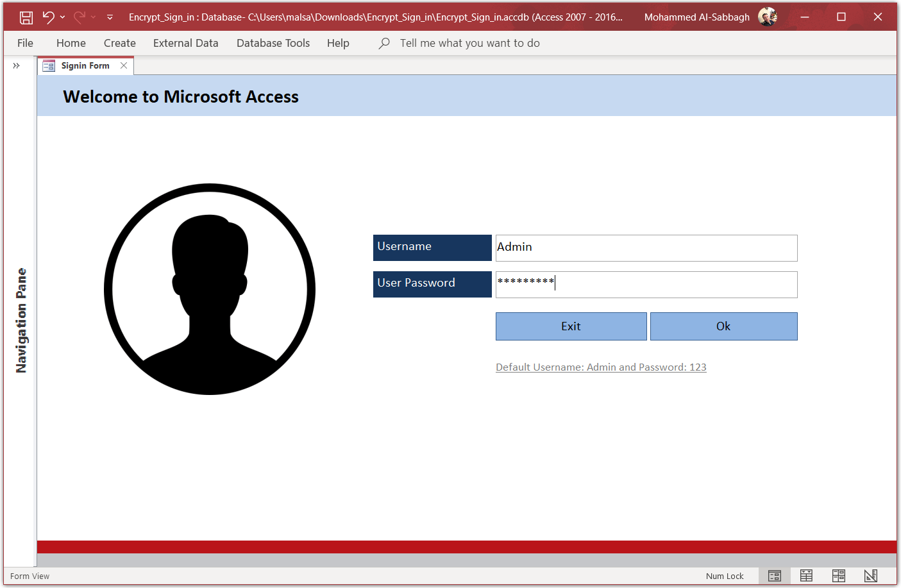Image resolution: width=901 pixels, height=588 pixels.
Task: Expand the Navigation Pane with the chevron
Action: (x=17, y=65)
